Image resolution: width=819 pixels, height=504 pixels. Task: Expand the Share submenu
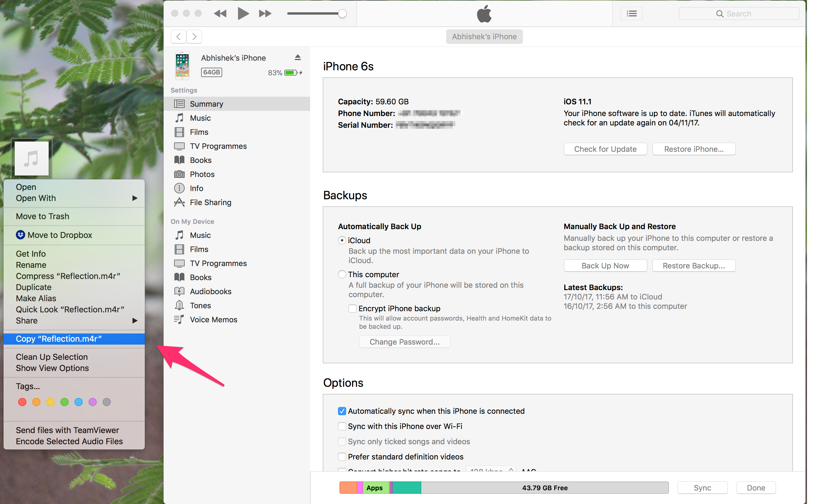[x=74, y=321]
